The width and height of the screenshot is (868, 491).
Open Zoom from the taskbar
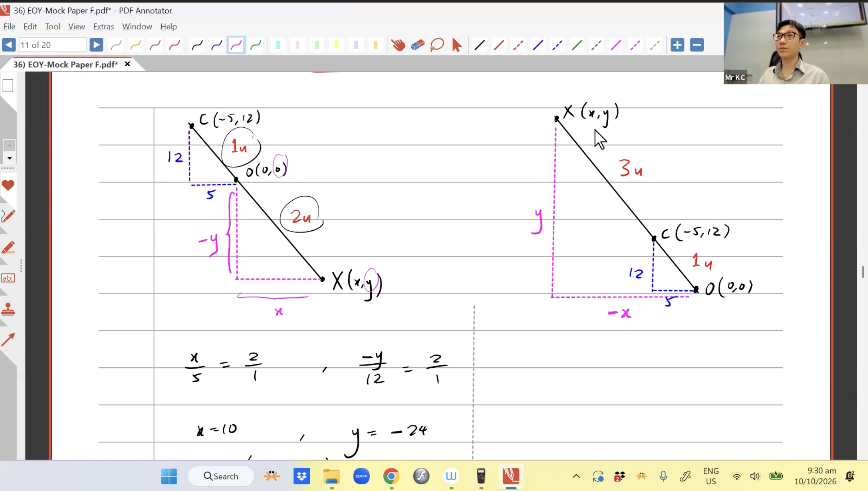coord(361,476)
